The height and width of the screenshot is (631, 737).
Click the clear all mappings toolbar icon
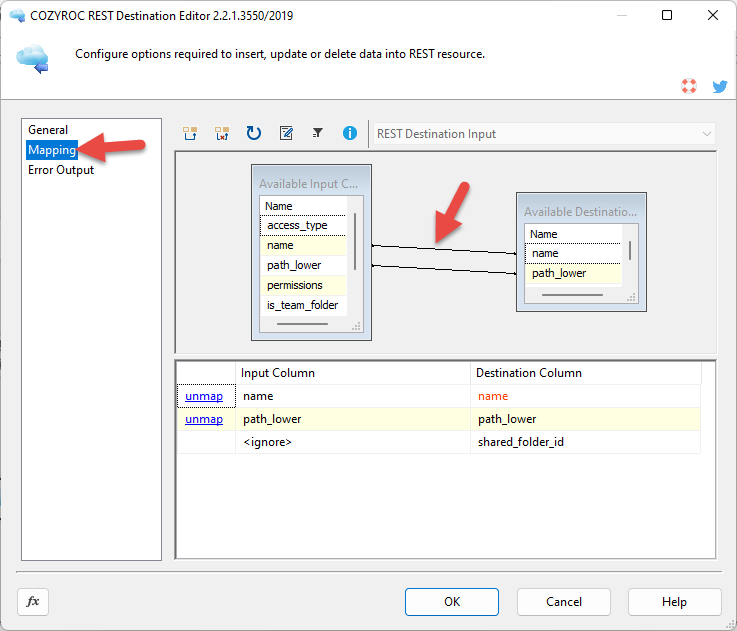coord(222,134)
